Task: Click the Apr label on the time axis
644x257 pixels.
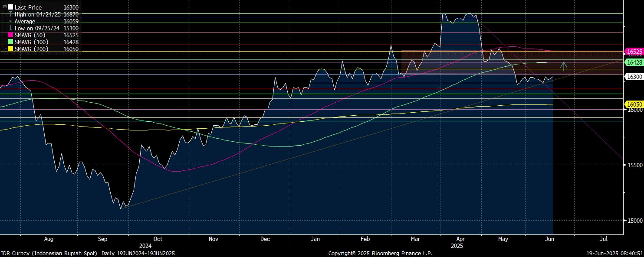Action: pyautogui.click(x=461, y=239)
